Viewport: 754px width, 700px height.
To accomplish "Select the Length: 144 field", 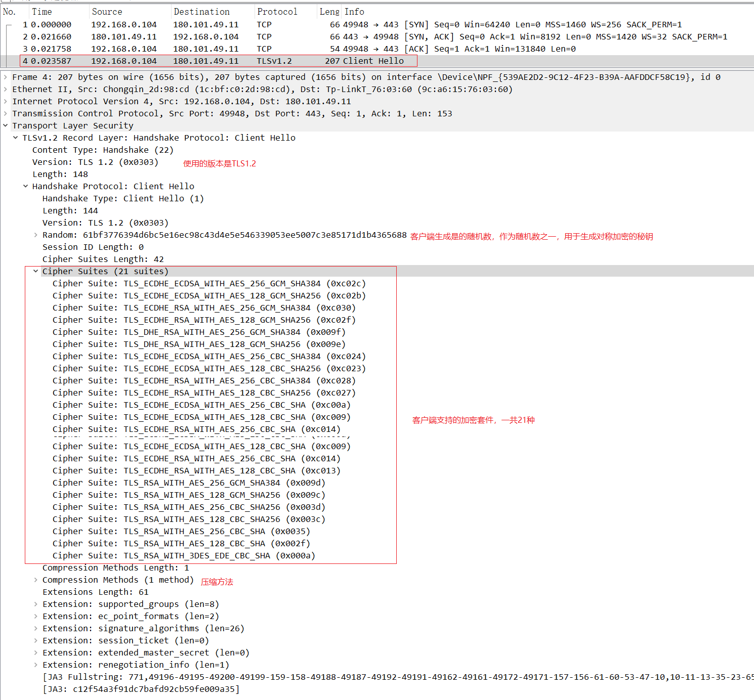I will point(70,211).
